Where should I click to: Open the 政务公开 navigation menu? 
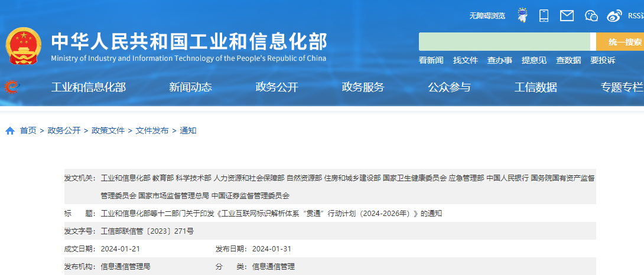click(x=277, y=87)
